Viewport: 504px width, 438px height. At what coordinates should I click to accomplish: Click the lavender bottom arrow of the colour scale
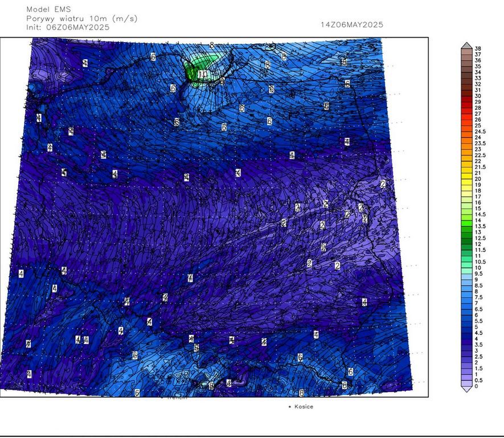tap(466, 389)
